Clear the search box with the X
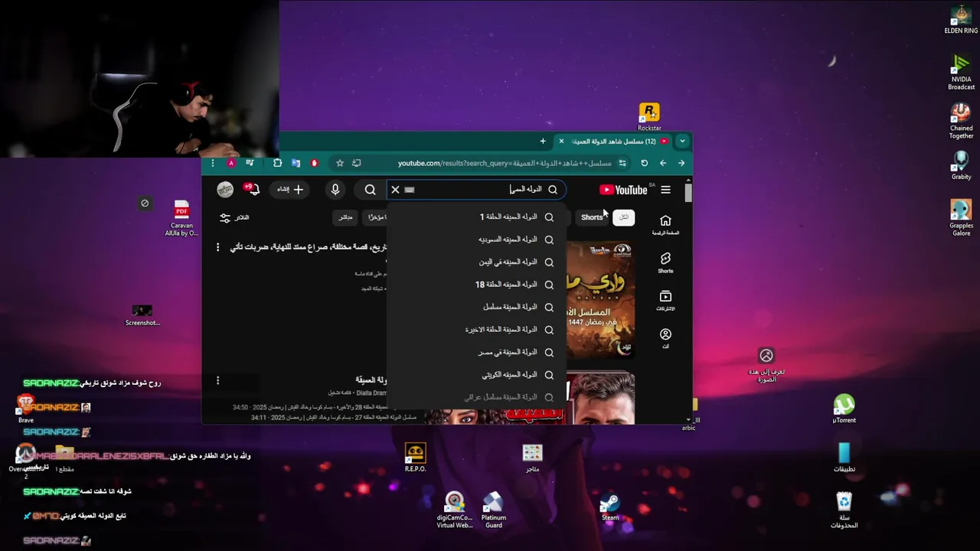The height and width of the screenshot is (551, 980). click(x=395, y=190)
